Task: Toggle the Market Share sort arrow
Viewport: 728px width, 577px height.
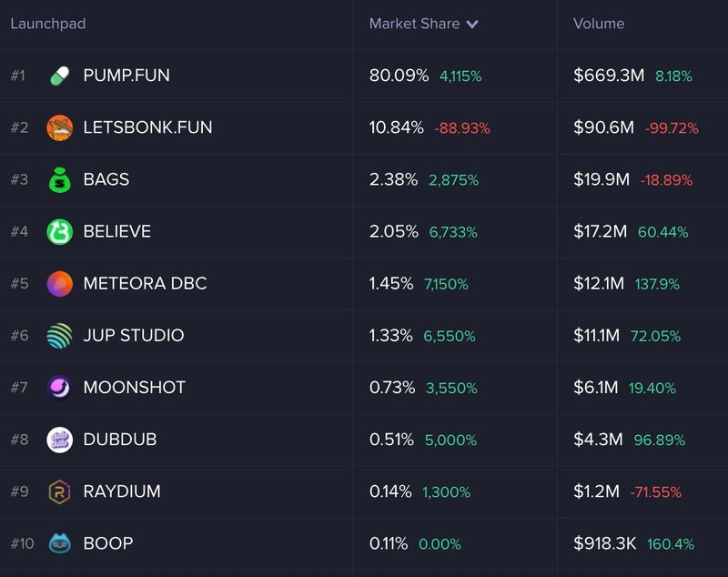Action: pos(472,25)
